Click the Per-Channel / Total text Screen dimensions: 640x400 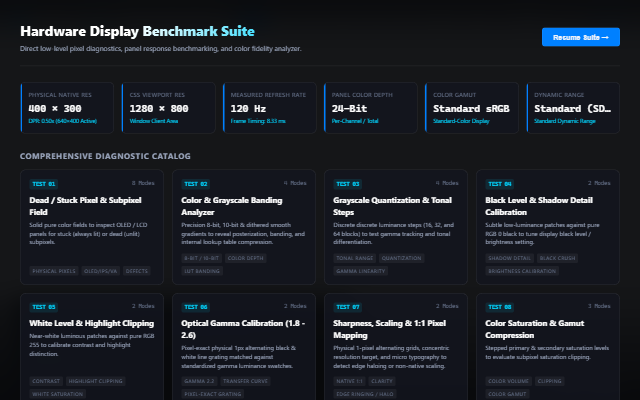355,121
